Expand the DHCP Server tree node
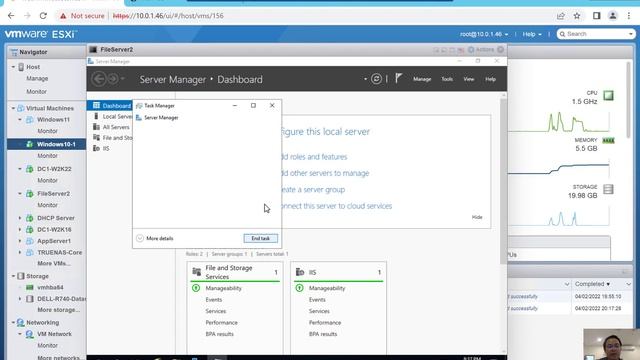The height and width of the screenshot is (360, 640). 20,218
